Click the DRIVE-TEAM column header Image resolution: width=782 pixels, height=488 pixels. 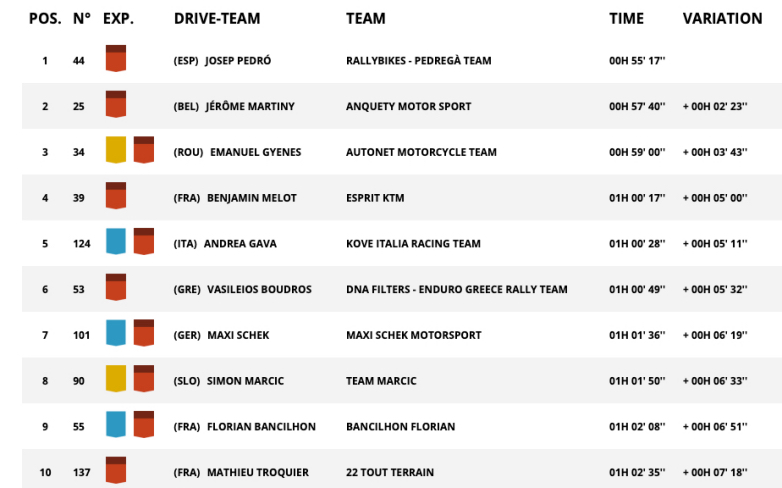[217, 18]
